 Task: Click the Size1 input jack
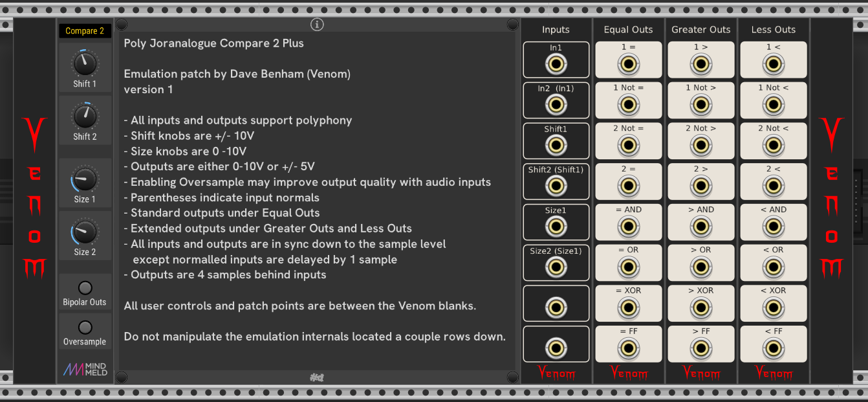(x=556, y=227)
